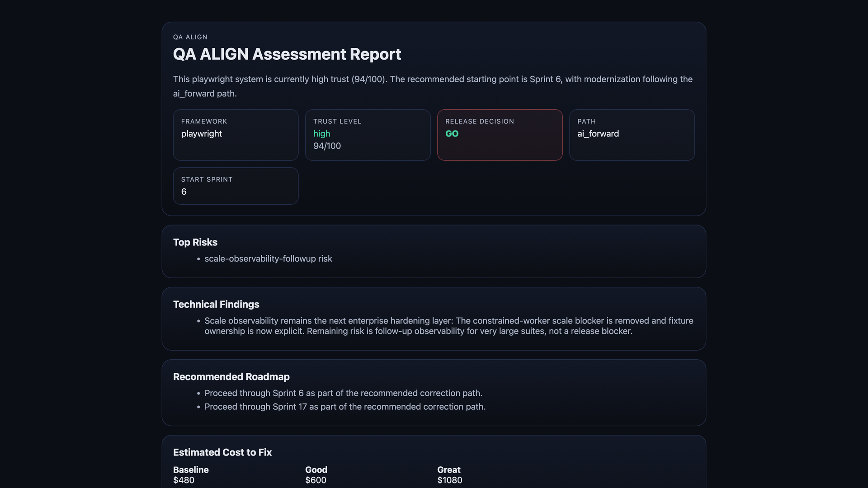Click the Recommended Roadmap heading

(x=231, y=377)
